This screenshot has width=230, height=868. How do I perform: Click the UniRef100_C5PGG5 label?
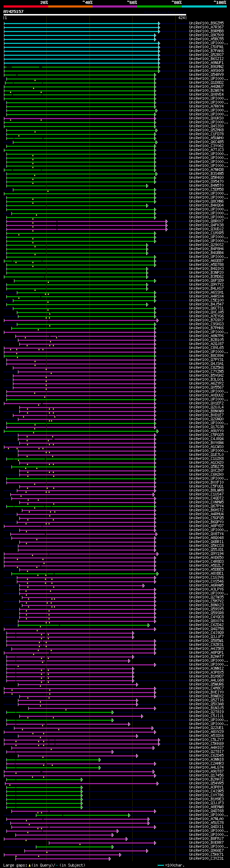206,435
